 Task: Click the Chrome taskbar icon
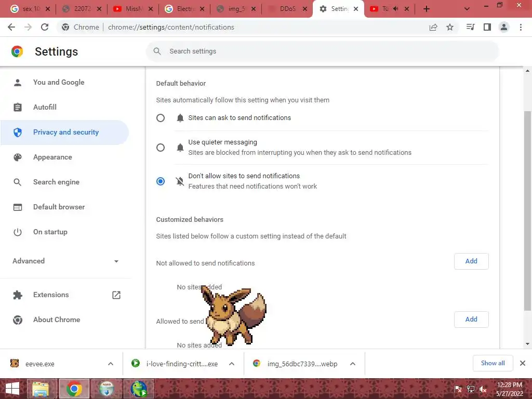[74, 389]
